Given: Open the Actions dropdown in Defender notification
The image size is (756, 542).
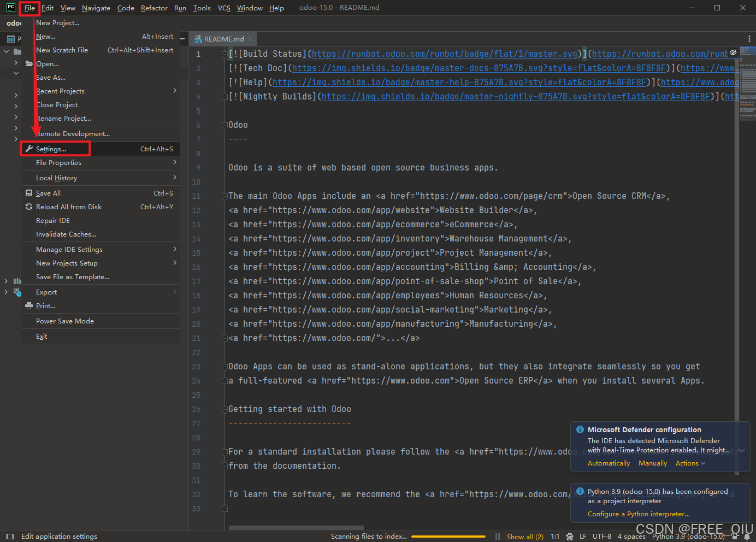Looking at the screenshot, I should (690, 463).
